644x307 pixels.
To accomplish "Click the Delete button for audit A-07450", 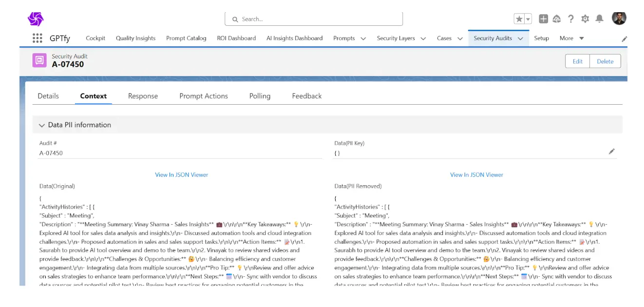I will click(605, 61).
